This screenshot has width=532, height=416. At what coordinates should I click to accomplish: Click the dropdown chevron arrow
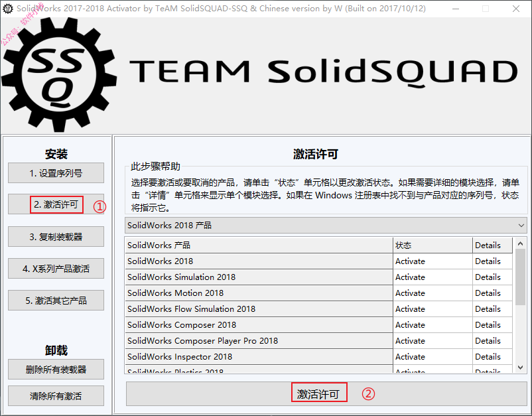pyautogui.click(x=521, y=226)
